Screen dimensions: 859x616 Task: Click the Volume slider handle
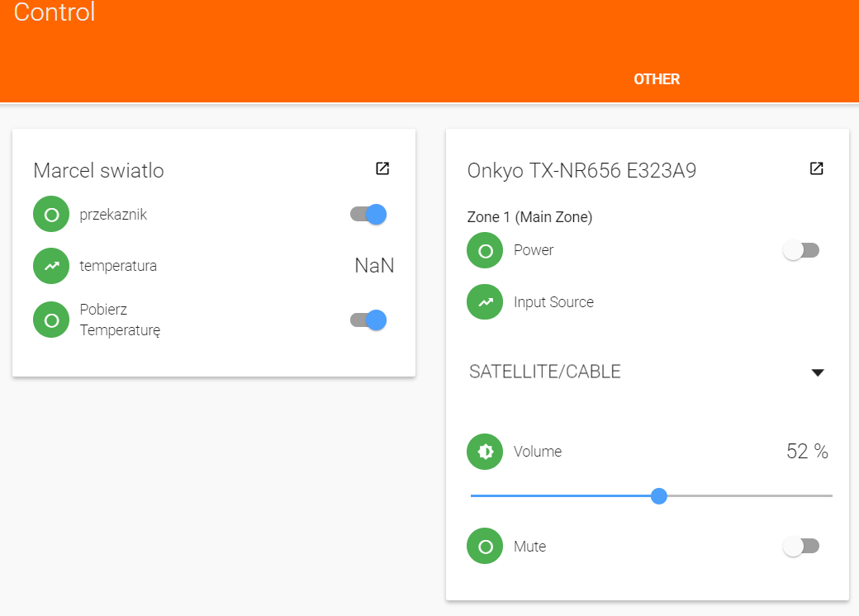pyautogui.click(x=659, y=496)
